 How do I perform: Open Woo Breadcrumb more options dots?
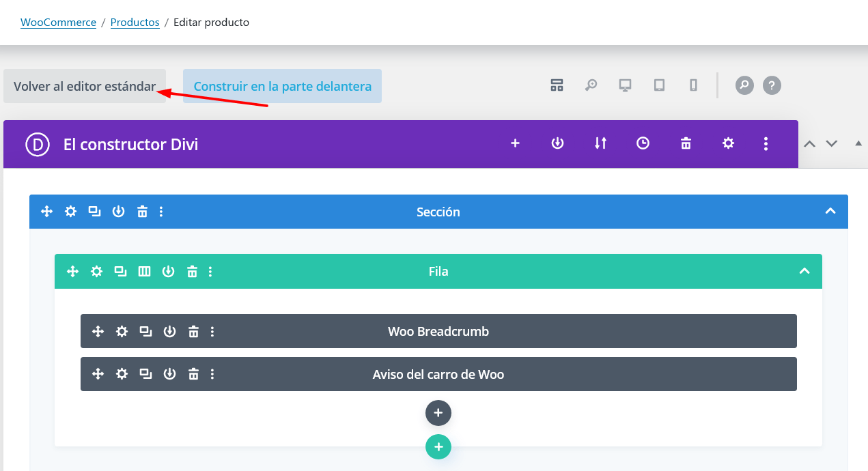point(212,332)
